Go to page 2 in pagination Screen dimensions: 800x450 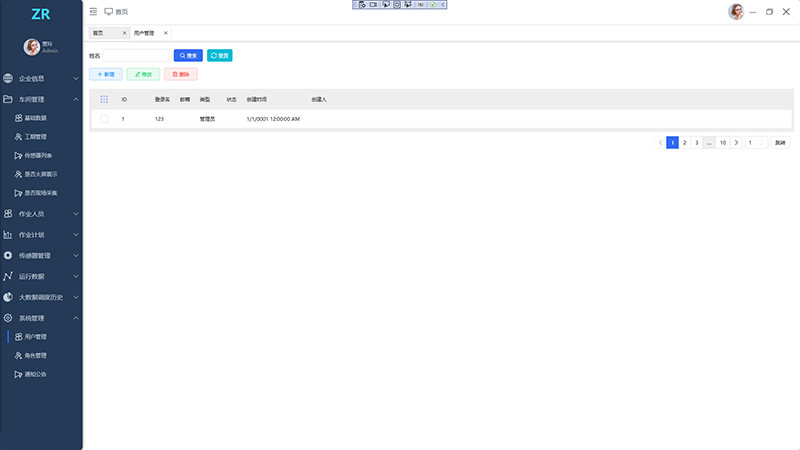[685, 143]
